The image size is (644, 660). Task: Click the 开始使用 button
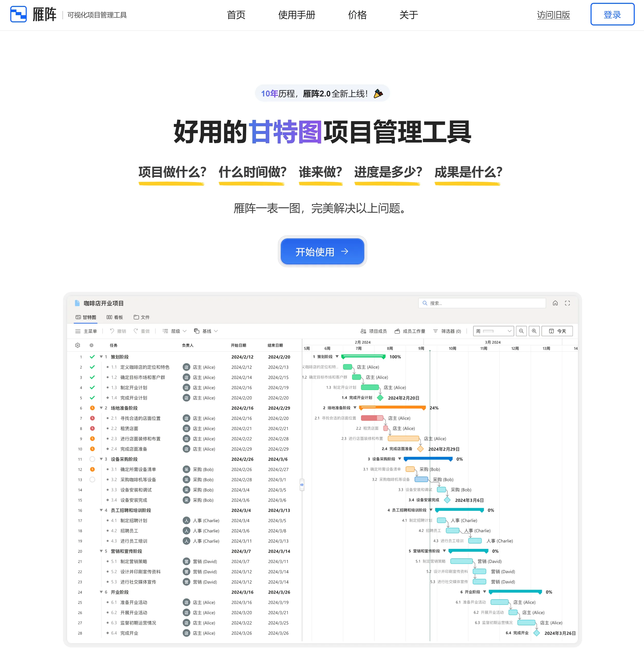click(322, 252)
